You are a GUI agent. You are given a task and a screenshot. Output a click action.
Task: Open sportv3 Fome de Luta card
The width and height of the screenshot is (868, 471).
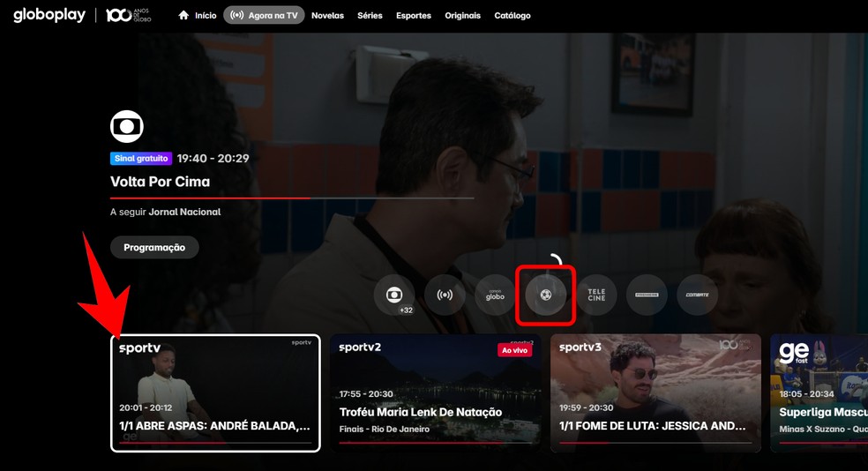click(655, 393)
